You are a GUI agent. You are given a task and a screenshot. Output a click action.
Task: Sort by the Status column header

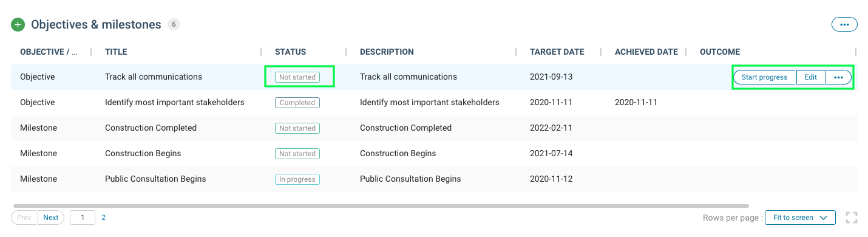click(290, 52)
